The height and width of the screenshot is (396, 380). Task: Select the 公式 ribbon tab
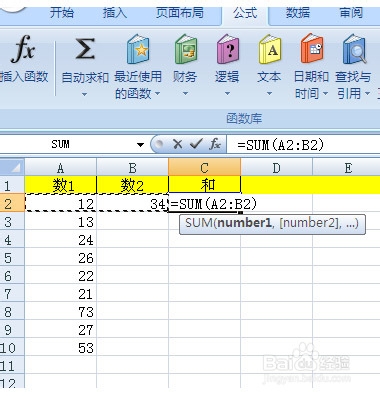coord(245,13)
